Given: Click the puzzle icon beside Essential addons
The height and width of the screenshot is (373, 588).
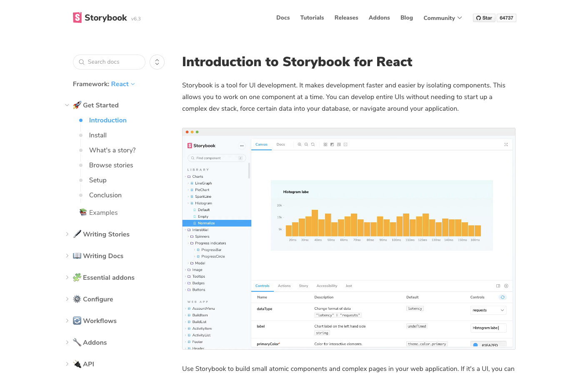Looking at the screenshot, I should 77,278.
